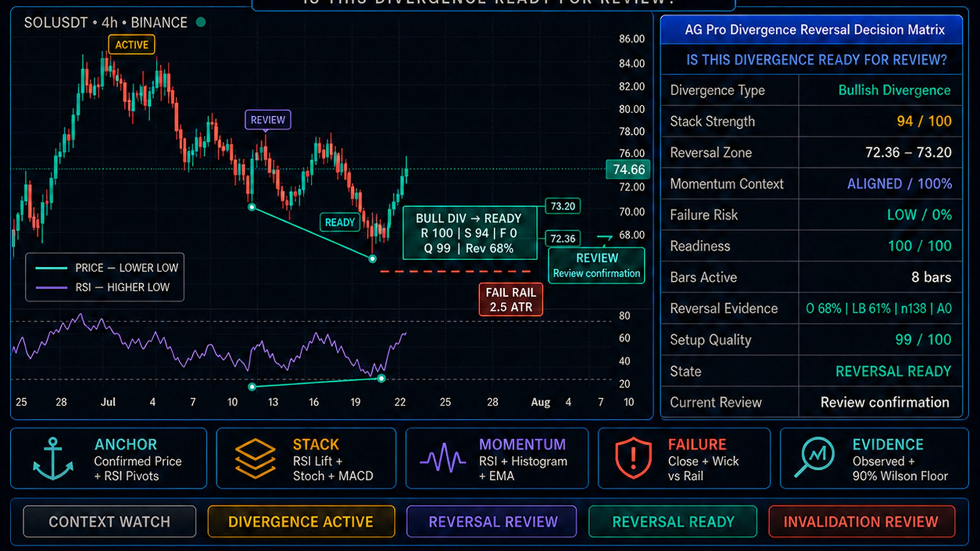Viewport: 980px width, 551px height.
Task: Click the stacked layers icon in STACK card
Action: (x=255, y=458)
